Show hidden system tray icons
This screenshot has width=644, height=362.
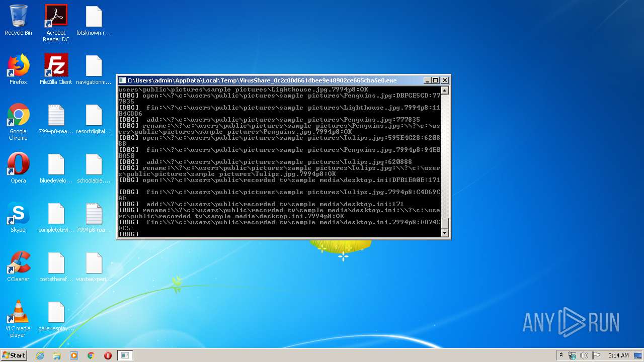561,355
